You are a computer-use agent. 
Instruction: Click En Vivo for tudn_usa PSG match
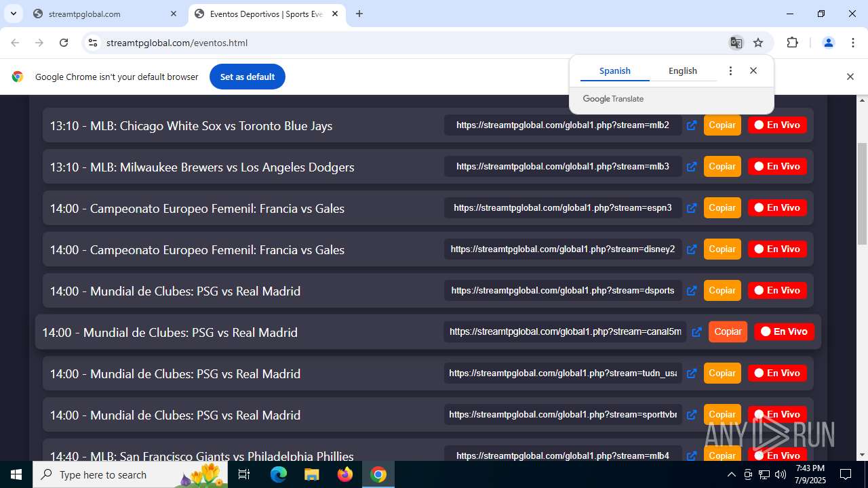pos(777,373)
